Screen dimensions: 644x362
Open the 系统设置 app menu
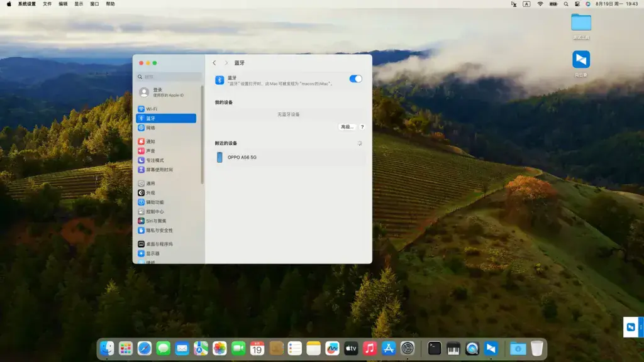click(26, 4)
